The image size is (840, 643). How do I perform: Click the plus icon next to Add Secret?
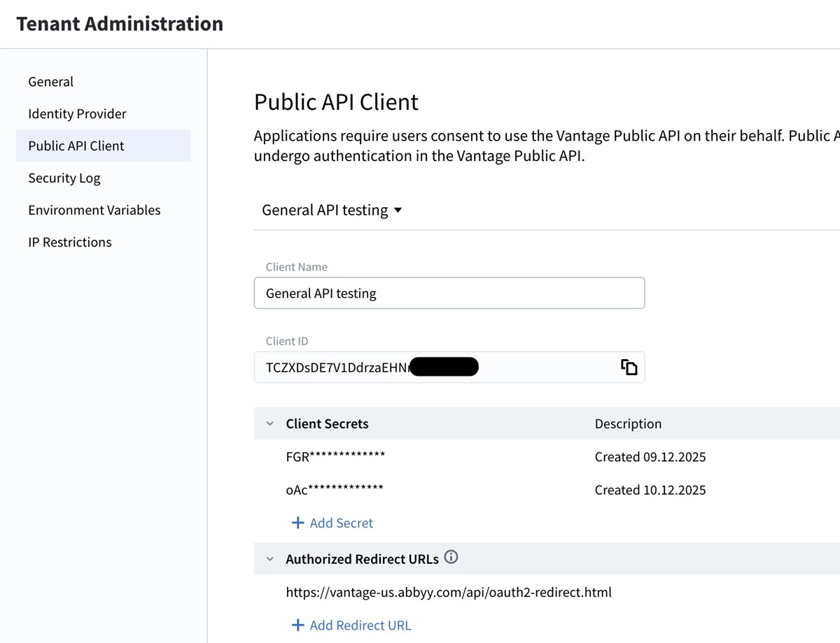pos(299,523)
